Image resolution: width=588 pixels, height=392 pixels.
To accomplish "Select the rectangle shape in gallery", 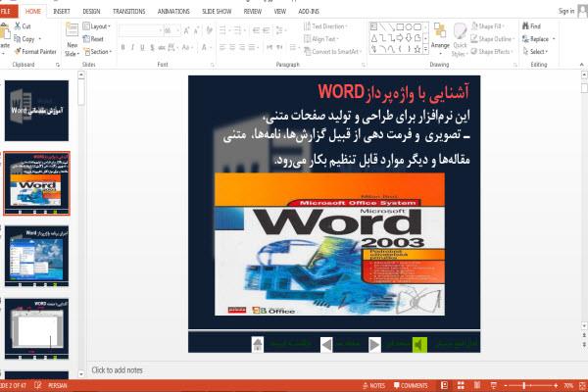I will point(400,26).
